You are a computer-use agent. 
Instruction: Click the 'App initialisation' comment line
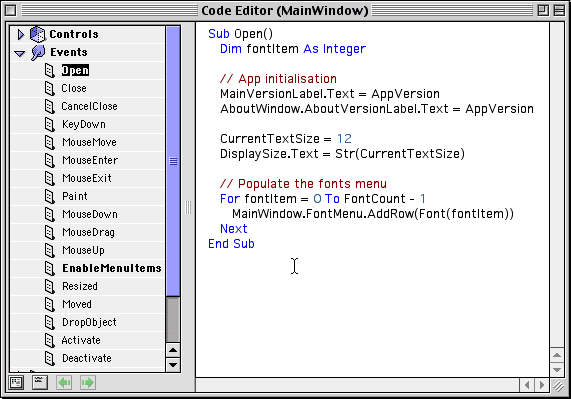click(x=278, y=79)
